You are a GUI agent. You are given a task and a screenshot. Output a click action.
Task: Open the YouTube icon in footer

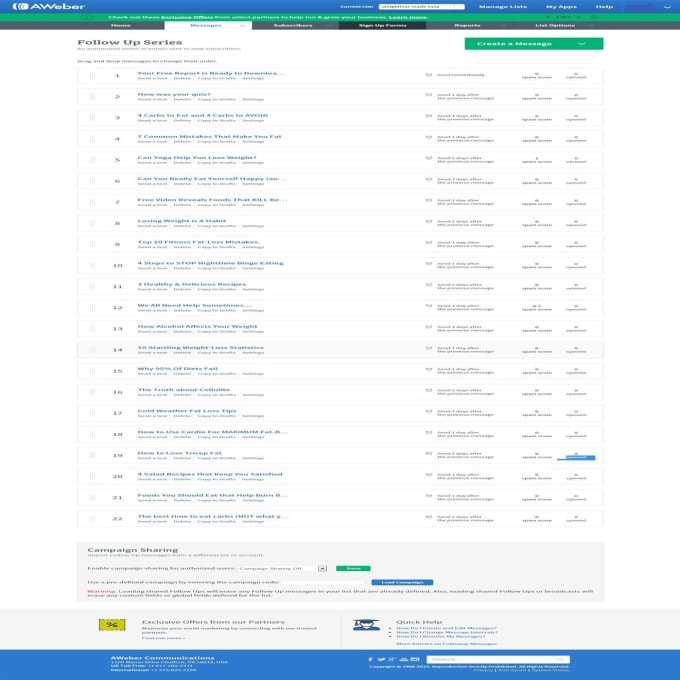point(404,659)
